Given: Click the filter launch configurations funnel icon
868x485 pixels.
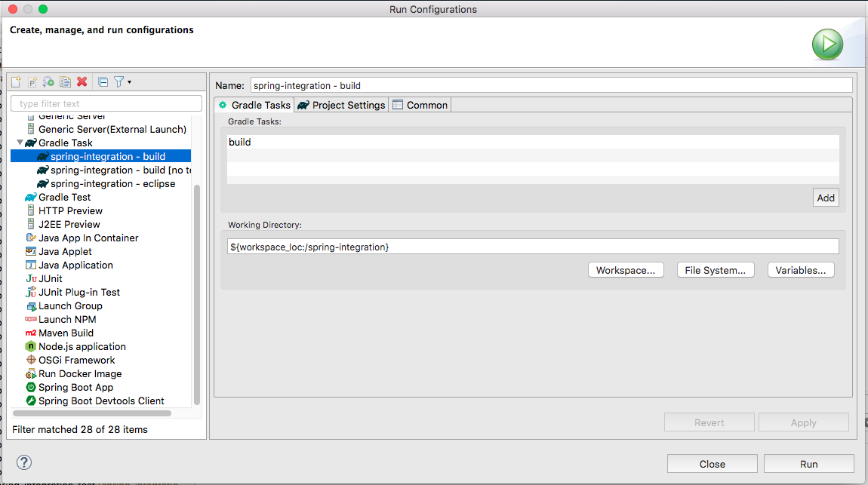Looking at the screenshot, I should (119, 82).
